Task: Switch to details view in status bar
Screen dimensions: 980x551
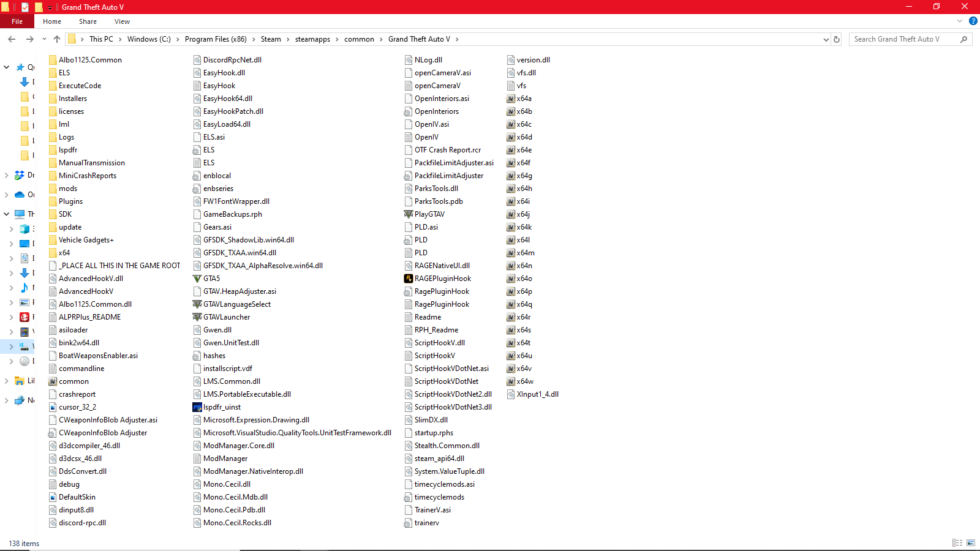Action: point(957,543)
